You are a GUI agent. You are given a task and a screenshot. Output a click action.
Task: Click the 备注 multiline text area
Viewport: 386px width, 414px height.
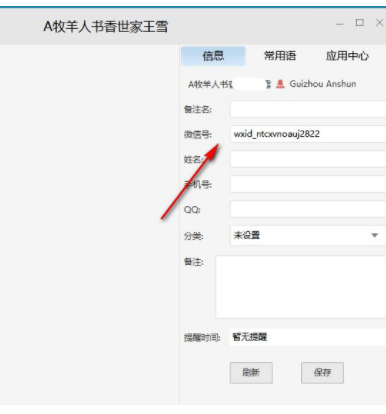[x=301, y=287]
